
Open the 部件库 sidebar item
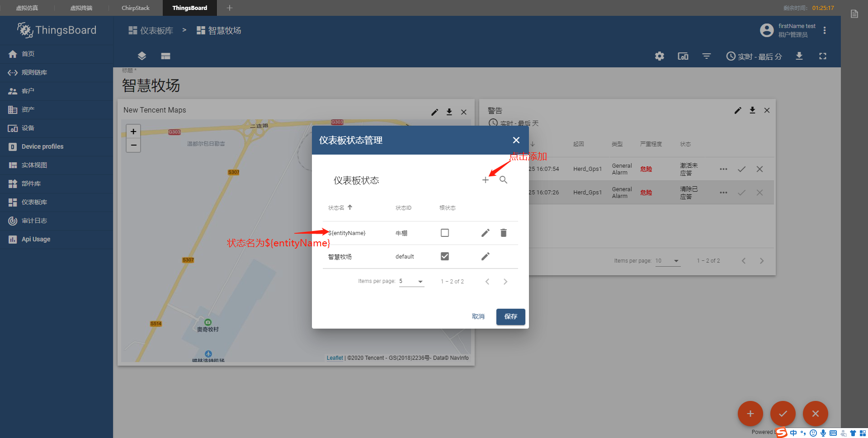point(31,184)
